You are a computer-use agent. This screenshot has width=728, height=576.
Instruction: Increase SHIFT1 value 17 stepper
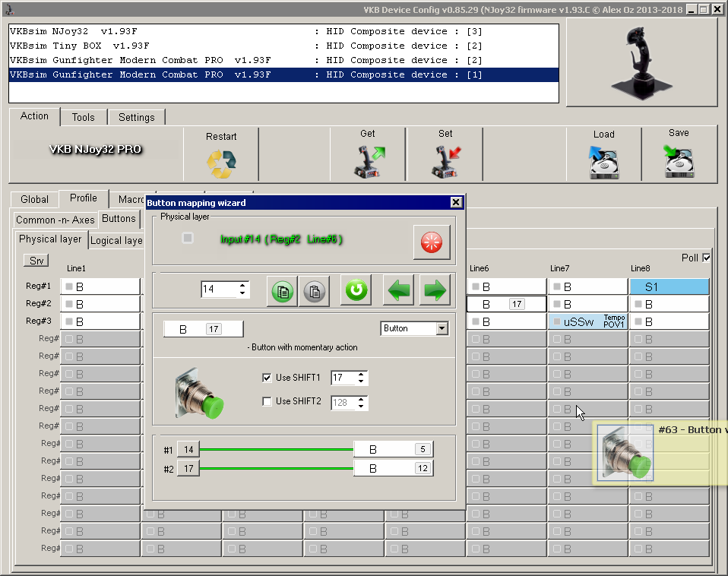tap(361, 375)
